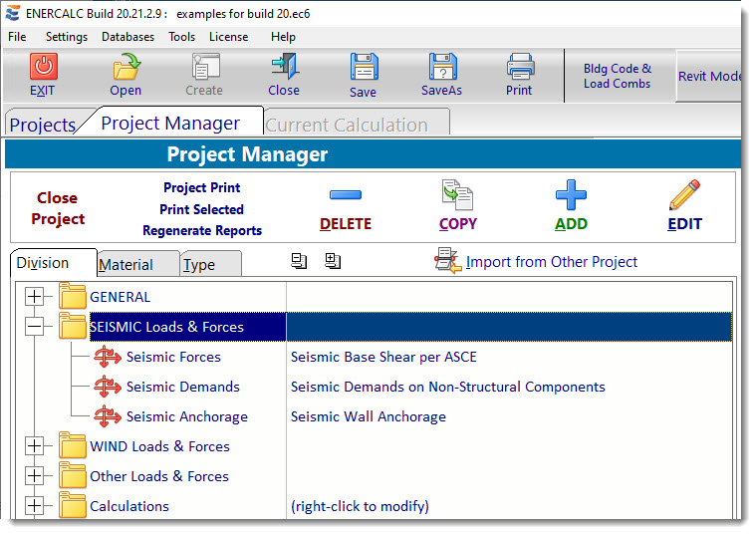Expand the Other Loads & Forces node
Image resolution: width=756 pixels, height=534 pixels.
pyautogui.click(x=35, y=476)
